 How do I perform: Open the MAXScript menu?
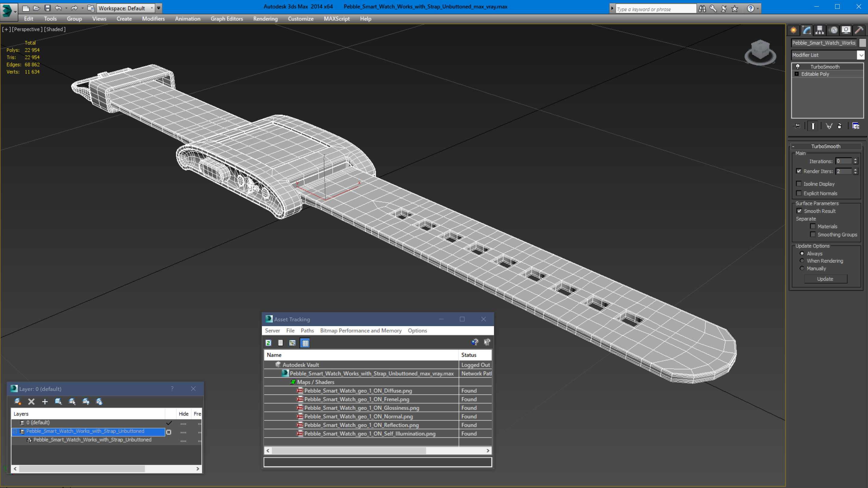click(x=337, y=19)
